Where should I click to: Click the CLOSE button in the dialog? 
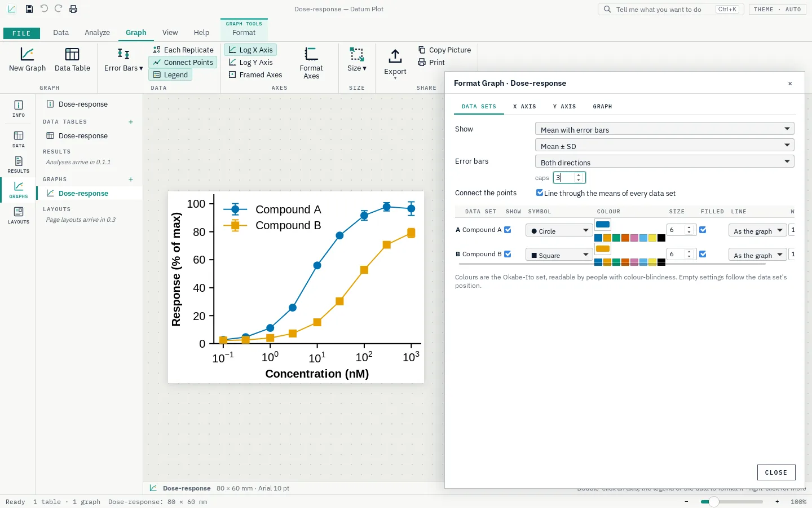pos(776,472)
